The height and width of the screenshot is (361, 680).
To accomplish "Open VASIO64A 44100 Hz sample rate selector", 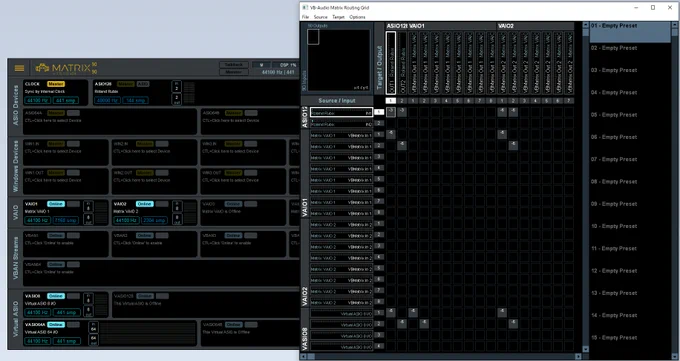I will click(38, 341).
